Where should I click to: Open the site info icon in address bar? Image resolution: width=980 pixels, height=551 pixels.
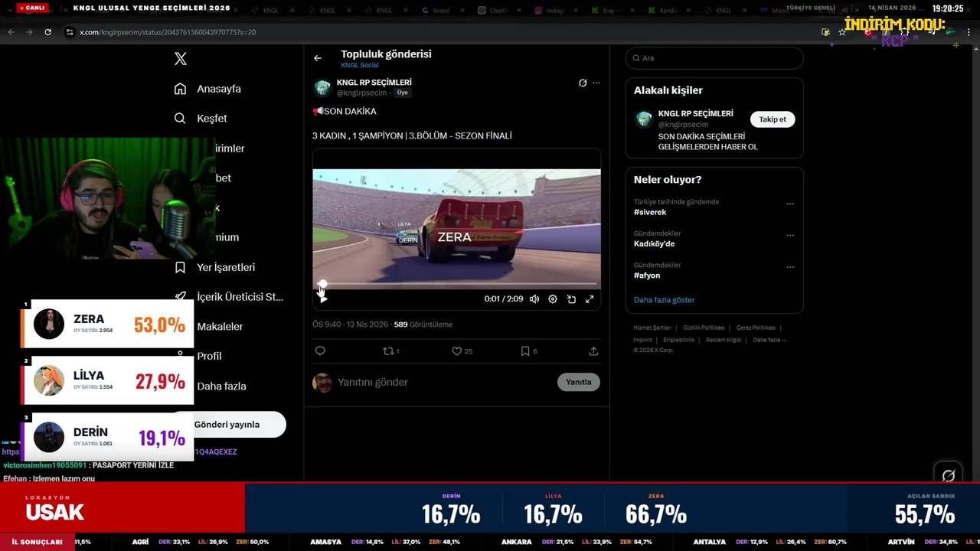pyautogui.click(x=70, y=32)
